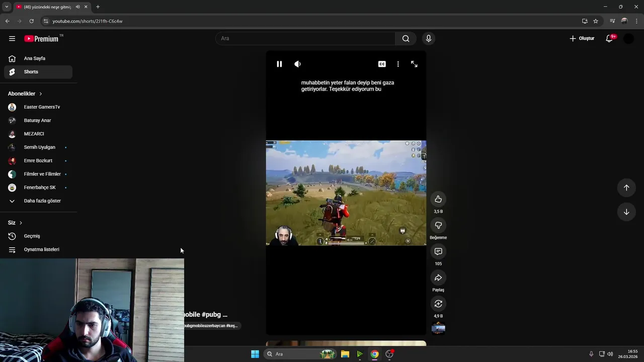Screen dimensions: 644x362
Task: Click the pubgmobileazerbaycan hashtag chip
Action: pyautogui.click(x=211, y=326)
